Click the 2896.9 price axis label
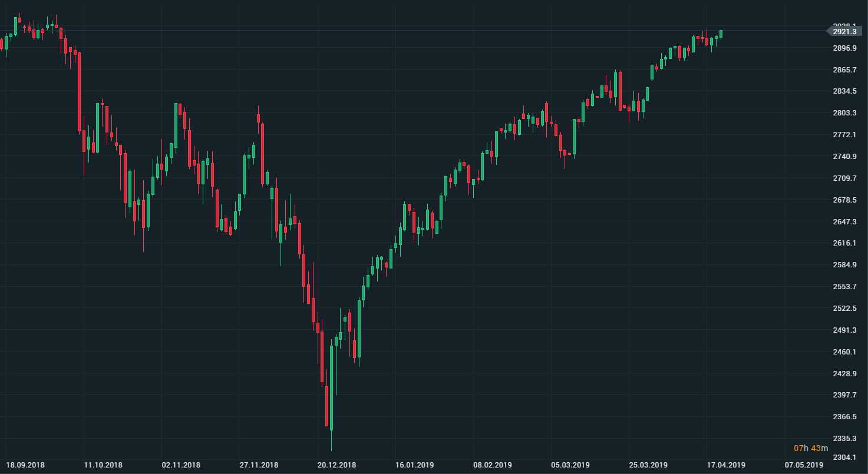Screen dimensions: 868x474 (x=845, y=48)
